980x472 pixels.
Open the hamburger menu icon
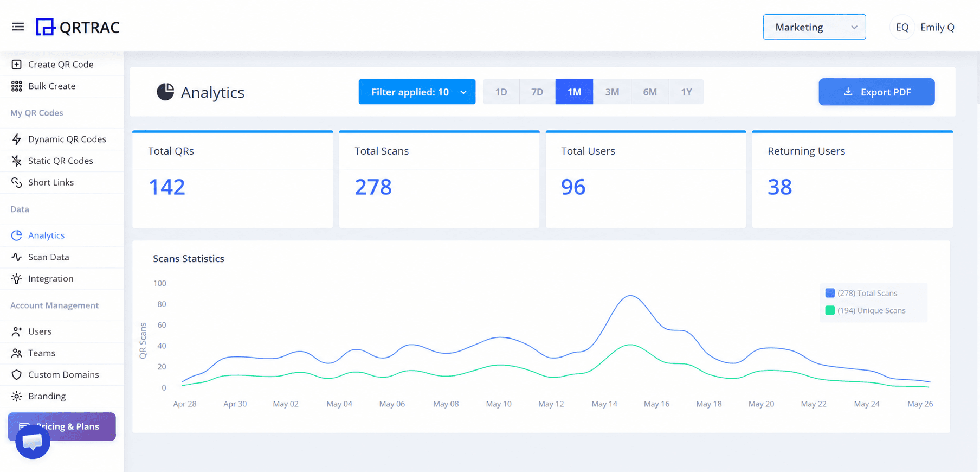tap(18, 27)
